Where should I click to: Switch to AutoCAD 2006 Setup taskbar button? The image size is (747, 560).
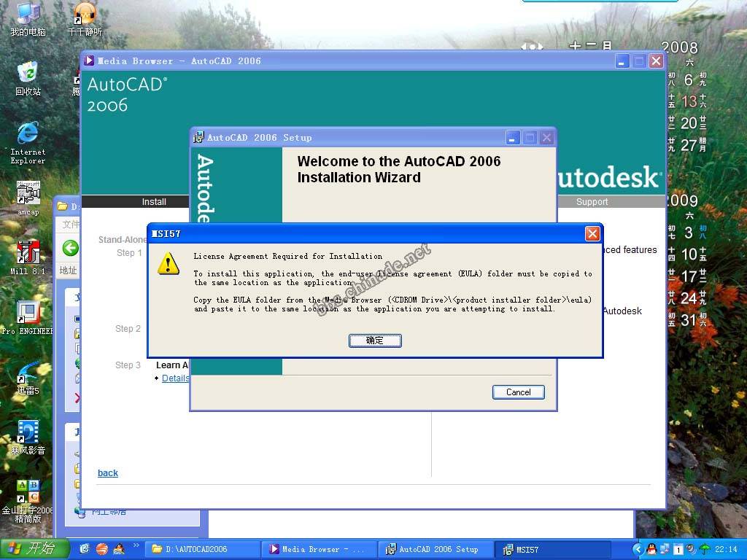click(x=436, y=549)
